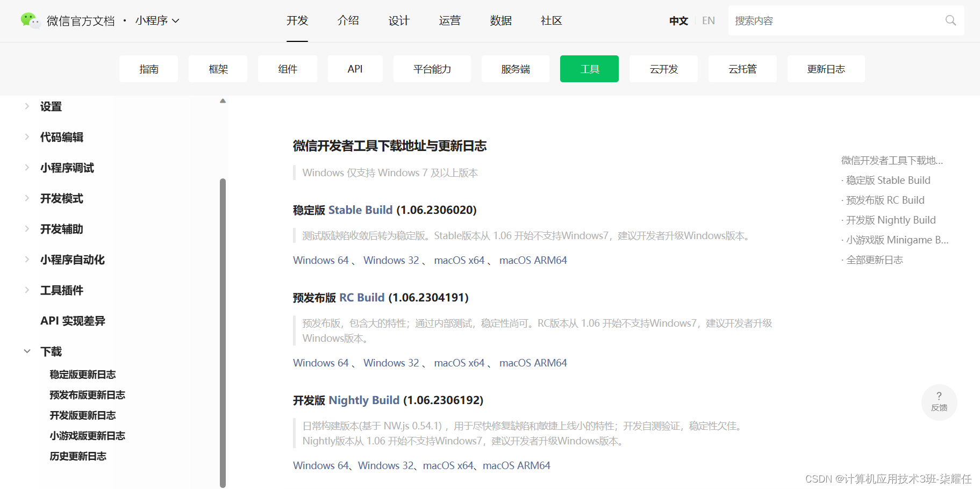Click the 更新日志 toolbar button
The width and height of the screenshot is (980, 489).
826,69
